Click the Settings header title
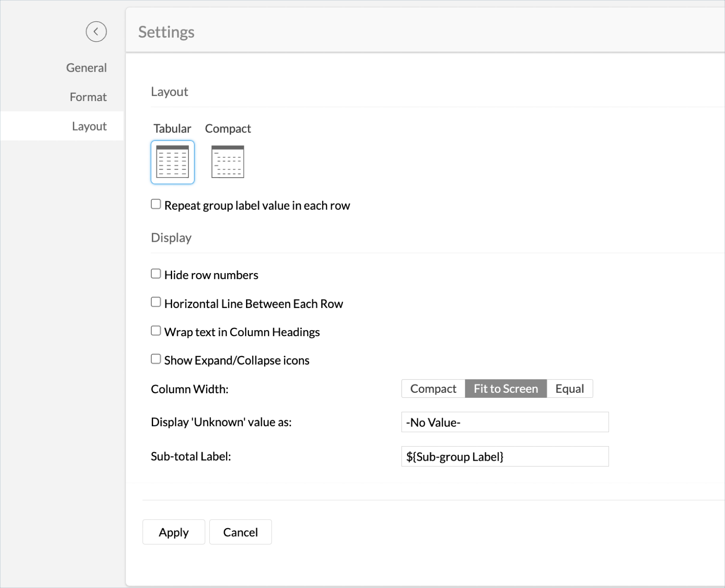 (x=167, y=32)
